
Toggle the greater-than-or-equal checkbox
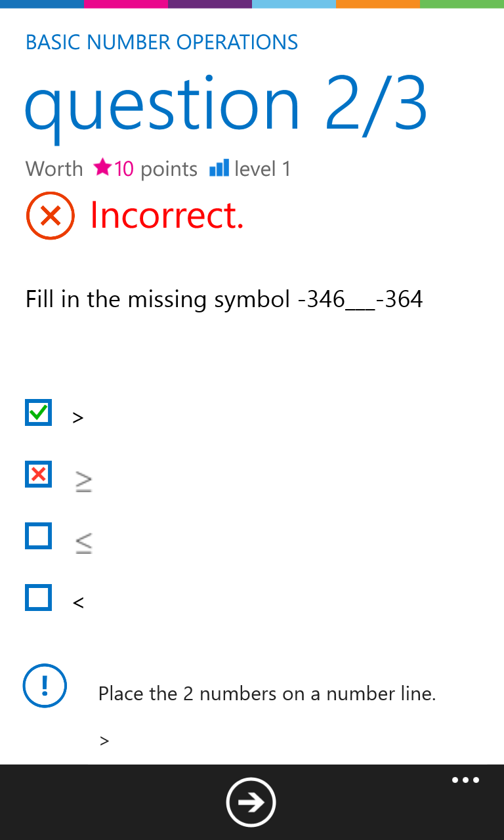pyautogui.click(x=39, y=474)
